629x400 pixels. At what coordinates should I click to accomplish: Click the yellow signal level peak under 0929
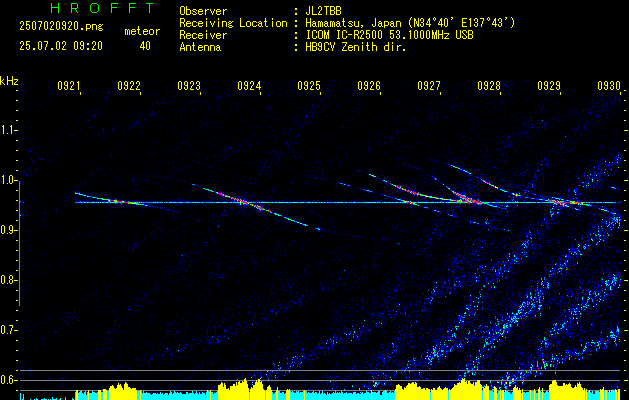click(x=566, y=388)
